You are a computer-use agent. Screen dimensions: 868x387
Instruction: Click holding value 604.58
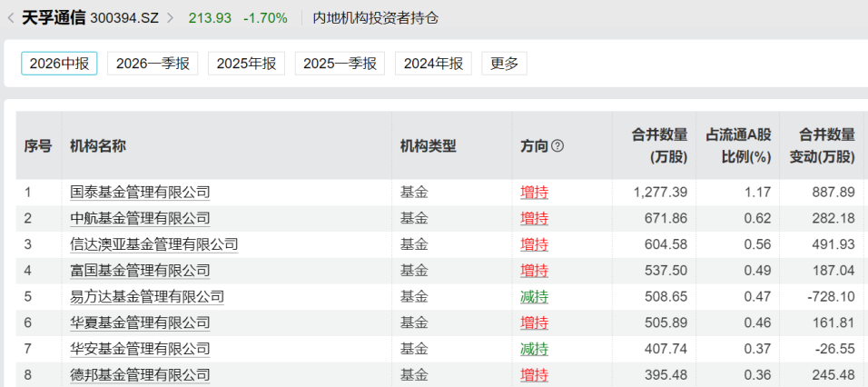tap(667, 244)
